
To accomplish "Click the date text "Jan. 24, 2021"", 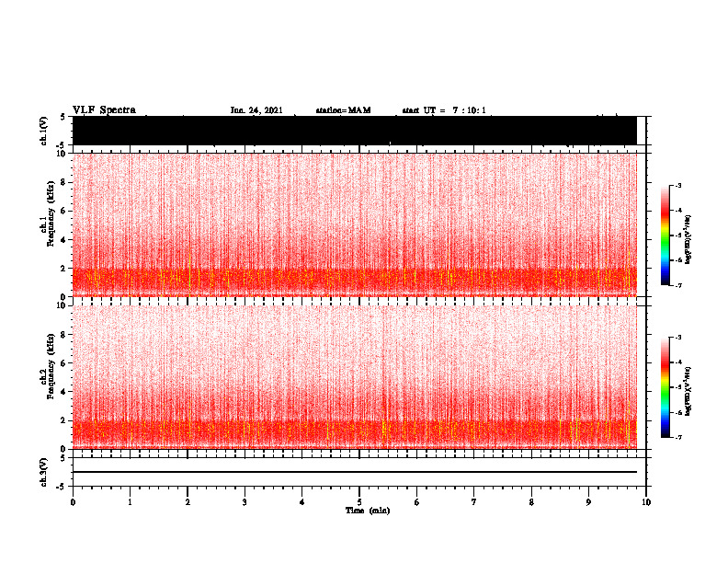I will 256,110.
